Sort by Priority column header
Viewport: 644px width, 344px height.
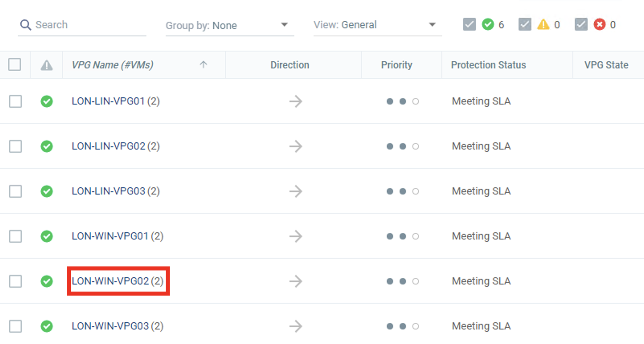pyautogui.click(x=396, y=65)
